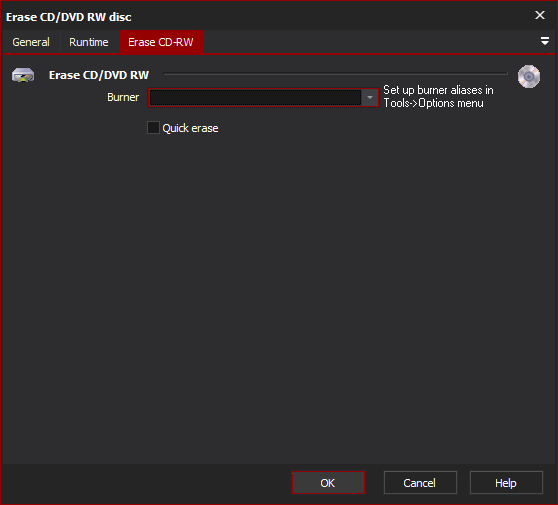Expand the Burner dropdown arrow
Image resolution: width=558 pixels, height=505 pixels.
click(370, 98)
